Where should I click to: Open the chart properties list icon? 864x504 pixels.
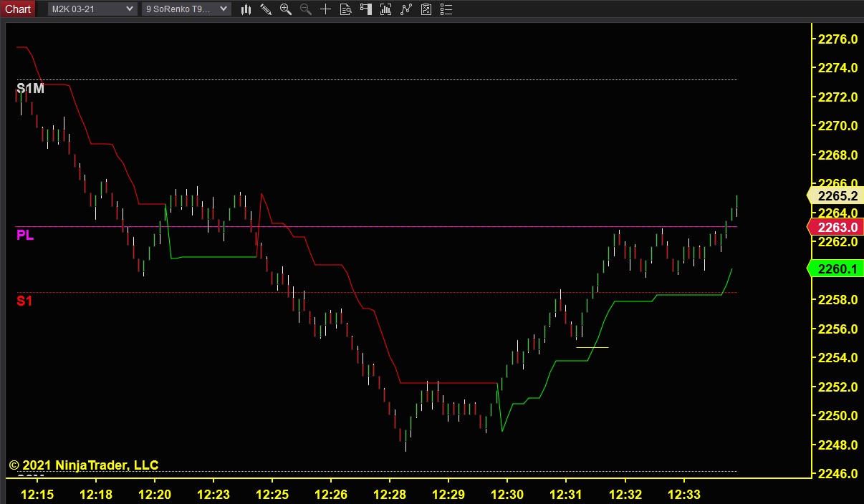point(446,9)
